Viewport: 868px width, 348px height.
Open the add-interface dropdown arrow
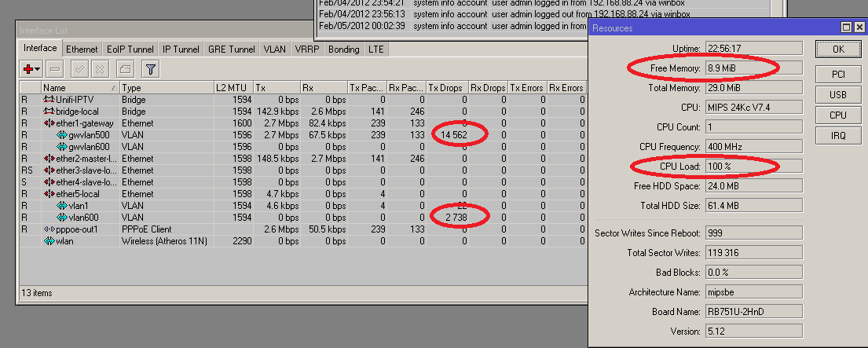38,70
